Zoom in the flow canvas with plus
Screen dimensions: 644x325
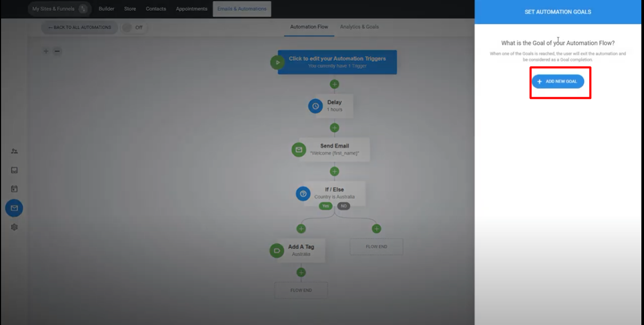point(46,51)
